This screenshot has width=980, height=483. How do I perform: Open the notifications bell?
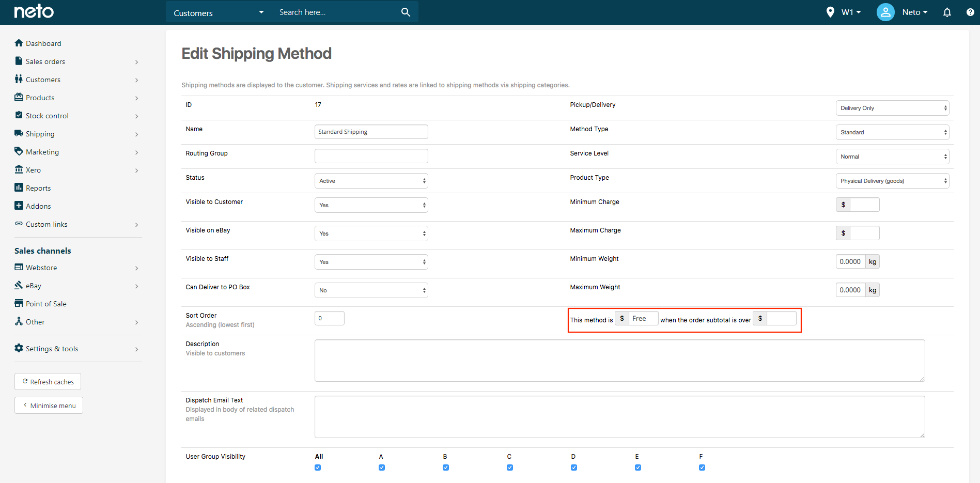(x=947, y=12)
